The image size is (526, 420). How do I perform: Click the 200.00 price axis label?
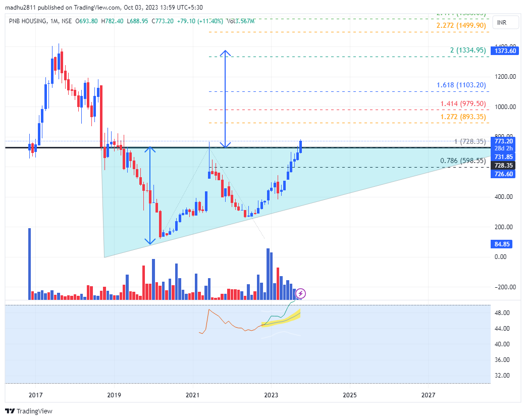503,227
